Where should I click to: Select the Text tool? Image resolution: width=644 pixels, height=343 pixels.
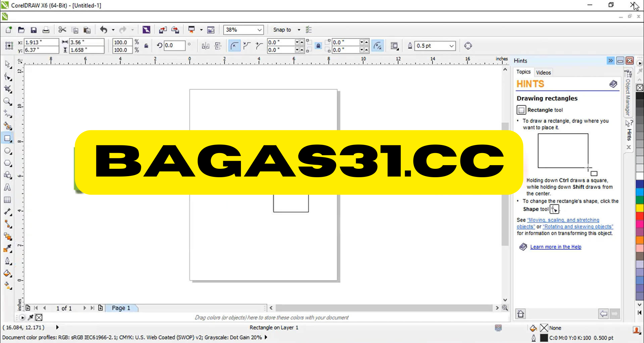click(7, 187)
